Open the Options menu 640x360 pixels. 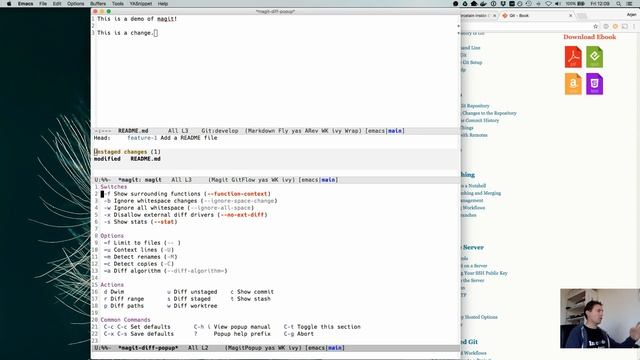pyautogui.click(x=76, y=4)
